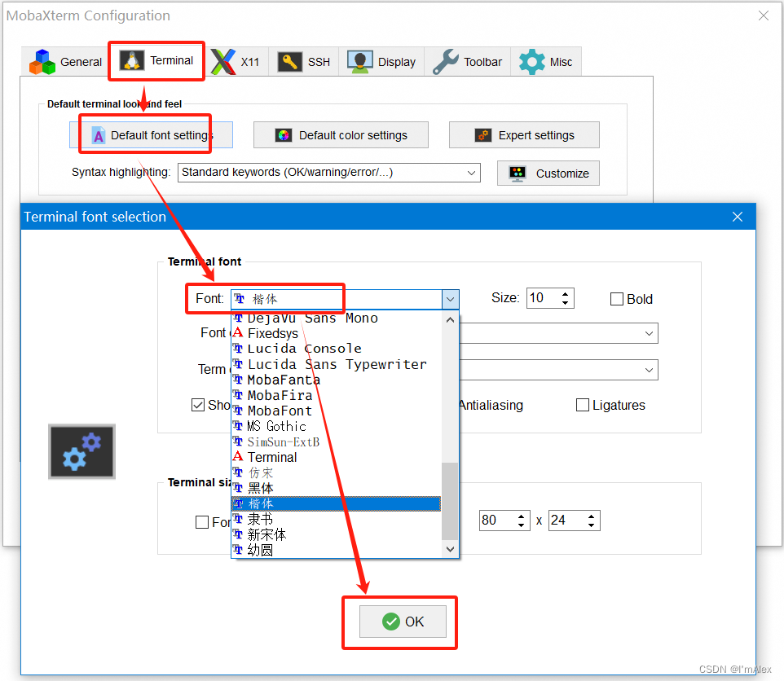The width and height of the screenshot is (784, 681).
Task: Click the wrench icon on Toolbar tab
Action: (x=446, y=62)
